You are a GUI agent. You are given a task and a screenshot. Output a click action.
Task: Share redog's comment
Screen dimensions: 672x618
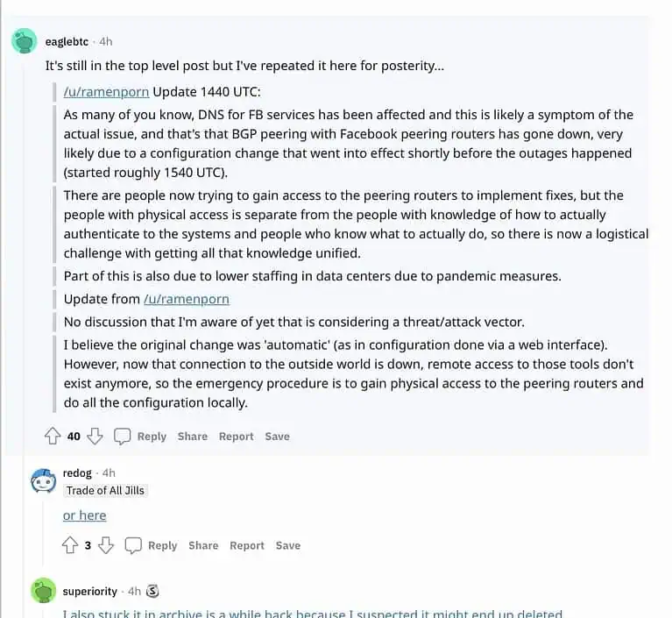click(203, 545)
